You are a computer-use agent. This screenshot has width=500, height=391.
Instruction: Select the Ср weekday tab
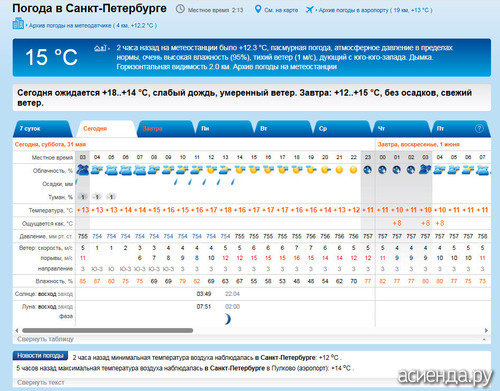323,129
